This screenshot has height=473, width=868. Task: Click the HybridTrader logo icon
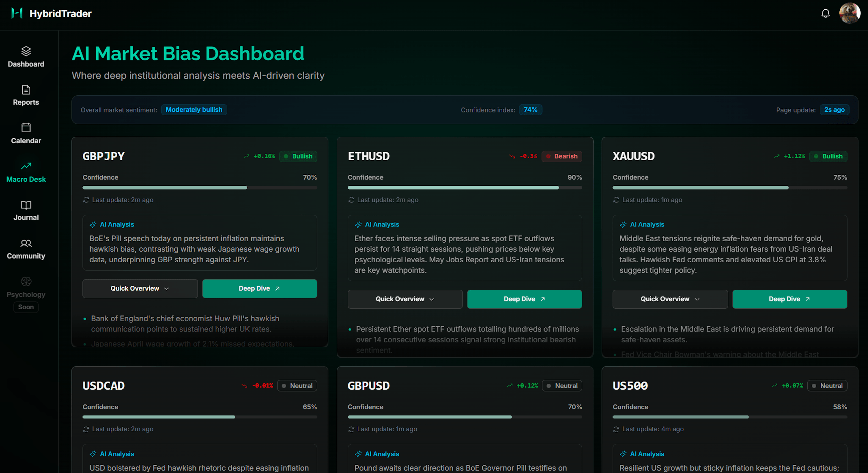(x=17, y=13)
